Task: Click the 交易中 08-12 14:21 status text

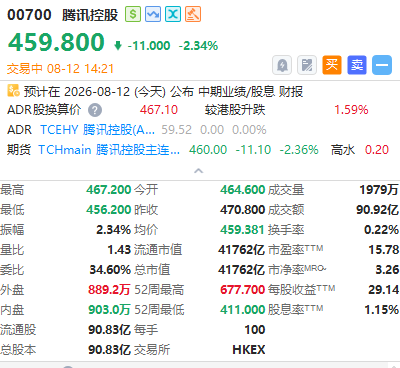Action: coord(60,69)
